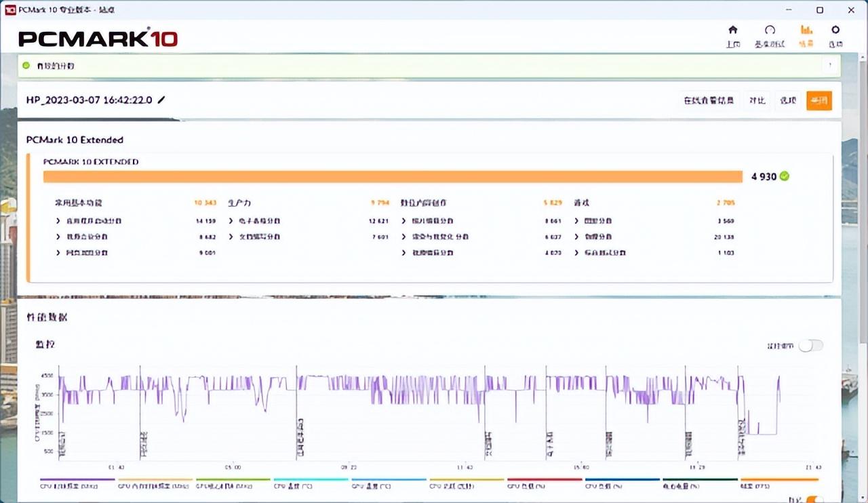
Task: Click the Performance Data heading (性能数据)
Action: pos(47,317)
